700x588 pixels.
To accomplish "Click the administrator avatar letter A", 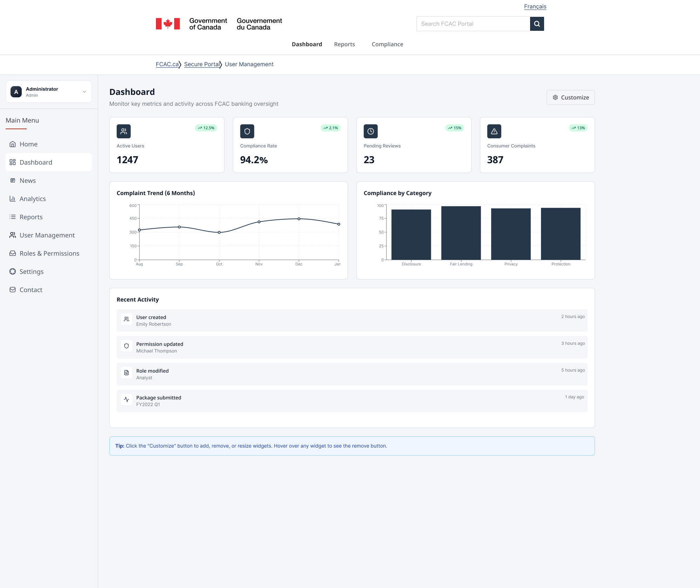I will click(16, 92).
